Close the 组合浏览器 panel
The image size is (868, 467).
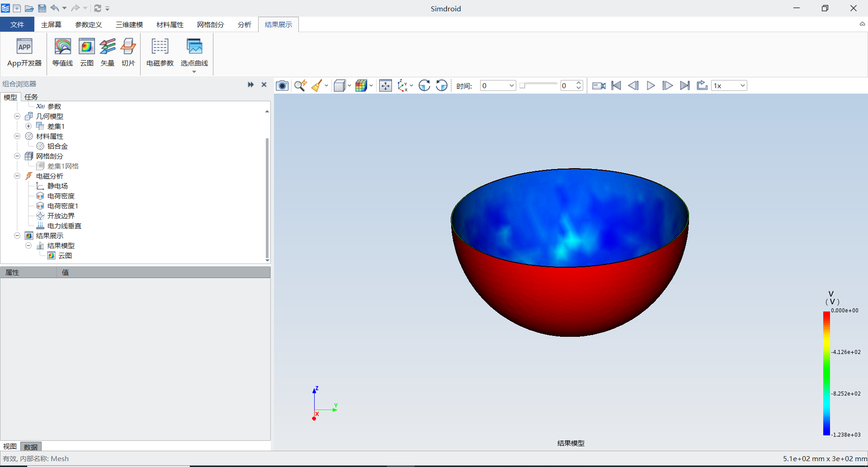point(264,85)
